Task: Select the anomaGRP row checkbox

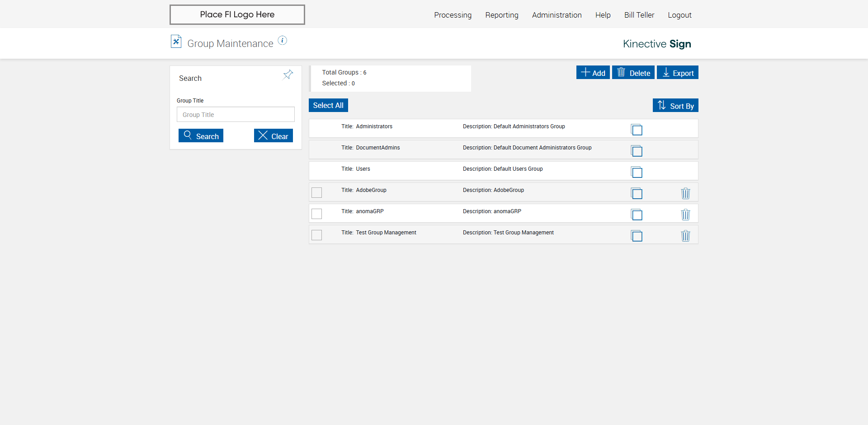Action: point(317,214)
